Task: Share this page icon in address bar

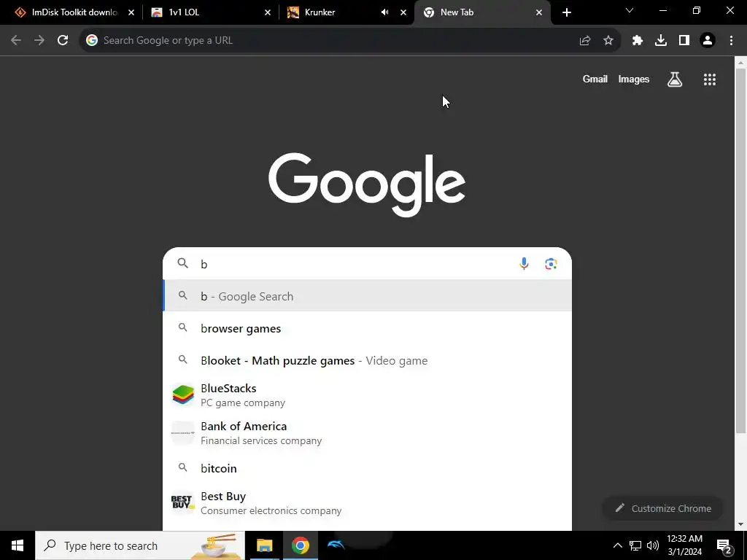Action: (x=585, y=41)
